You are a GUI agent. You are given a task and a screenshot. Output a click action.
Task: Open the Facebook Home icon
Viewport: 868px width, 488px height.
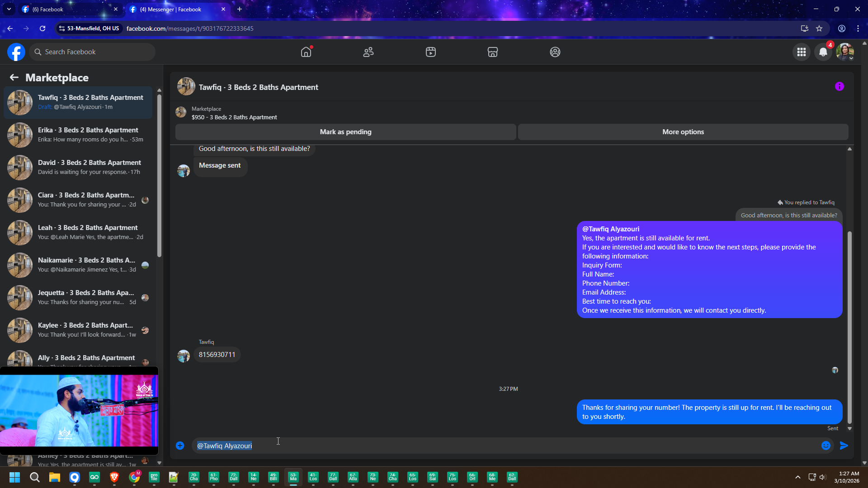[x=306, y=52]
